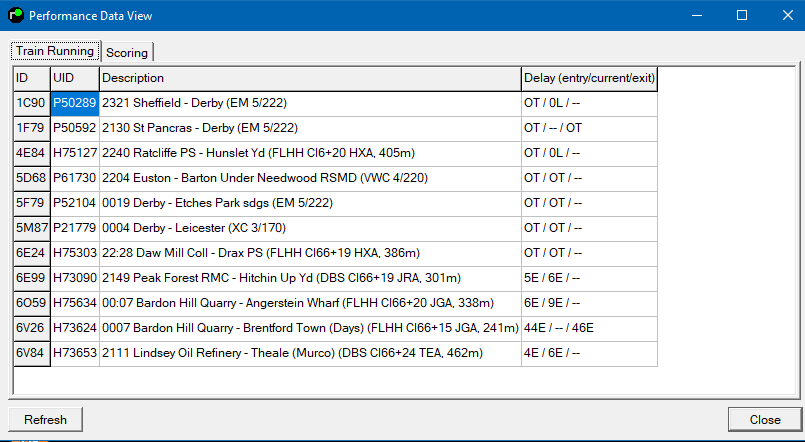
Task: Select row header 1C90
Action: pos(31,103)
